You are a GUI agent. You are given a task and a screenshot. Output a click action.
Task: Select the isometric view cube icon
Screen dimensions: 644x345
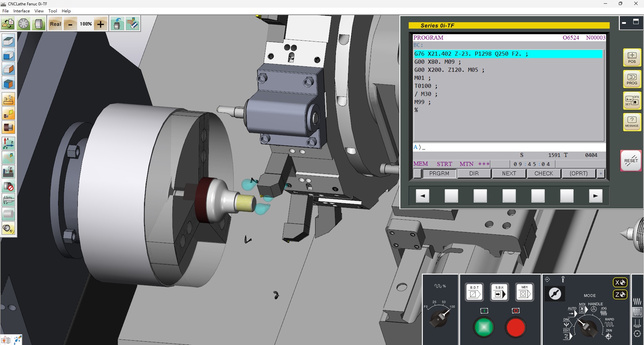[8, 83]
